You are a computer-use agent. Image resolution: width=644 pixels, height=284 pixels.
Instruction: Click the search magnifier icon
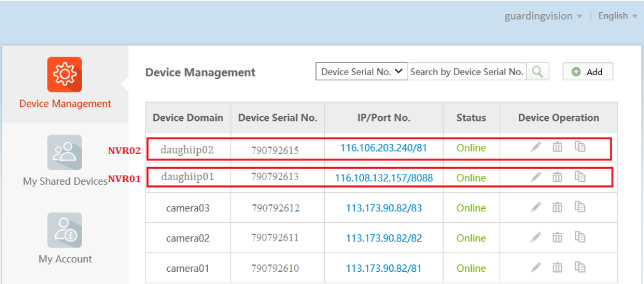click(x=538, y=72)
